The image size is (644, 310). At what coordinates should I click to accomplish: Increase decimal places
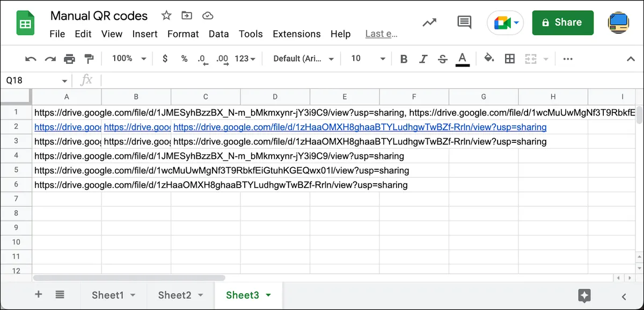tap(222, 59)
